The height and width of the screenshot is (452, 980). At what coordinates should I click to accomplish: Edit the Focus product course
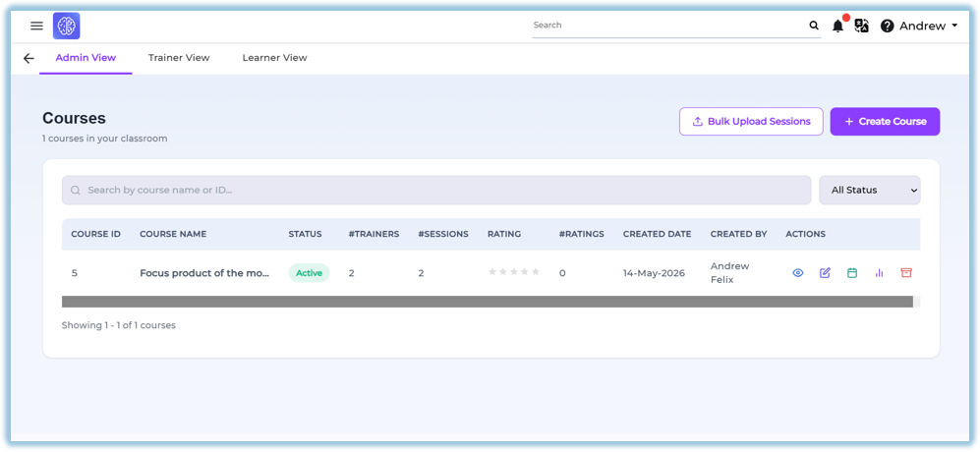(x=825, y=272)
